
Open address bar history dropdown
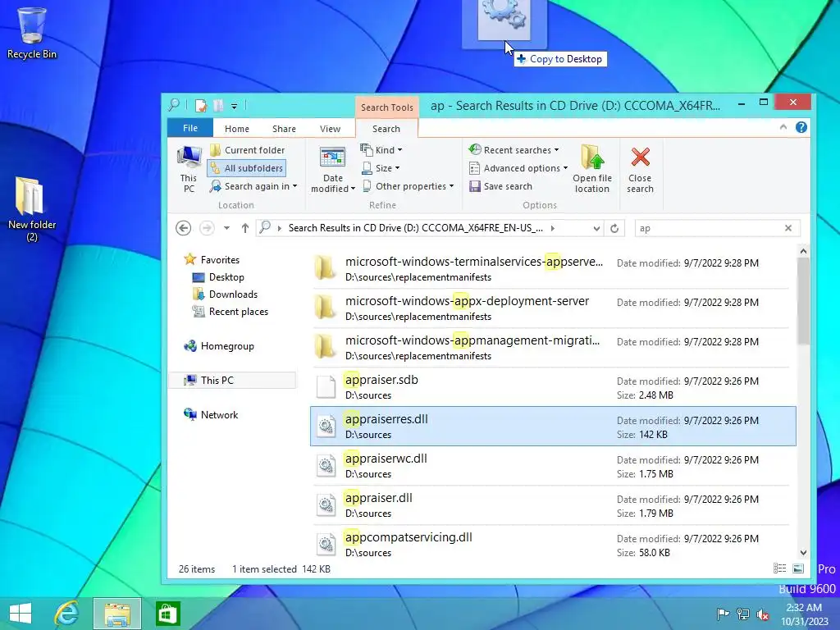596,229
